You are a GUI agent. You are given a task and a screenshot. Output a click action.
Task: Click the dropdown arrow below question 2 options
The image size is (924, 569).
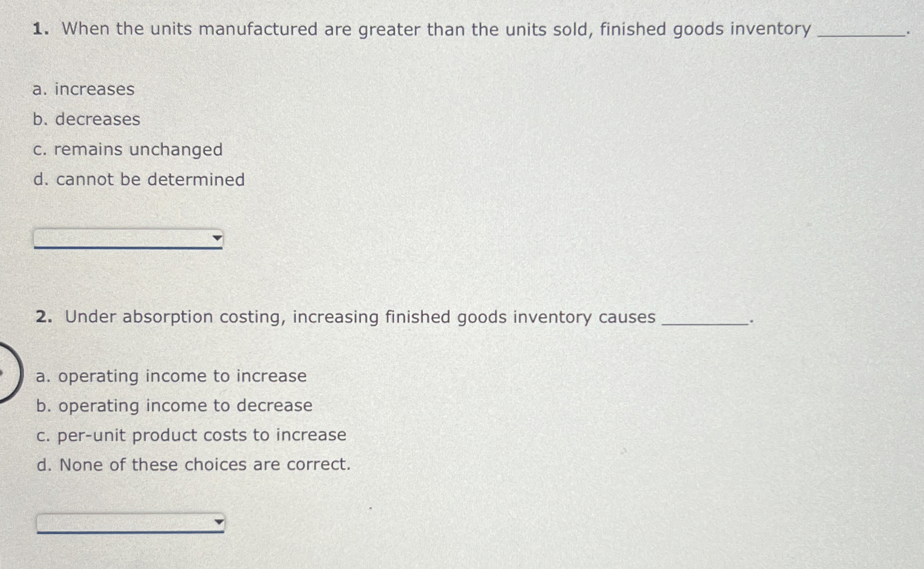coord(219,522)
